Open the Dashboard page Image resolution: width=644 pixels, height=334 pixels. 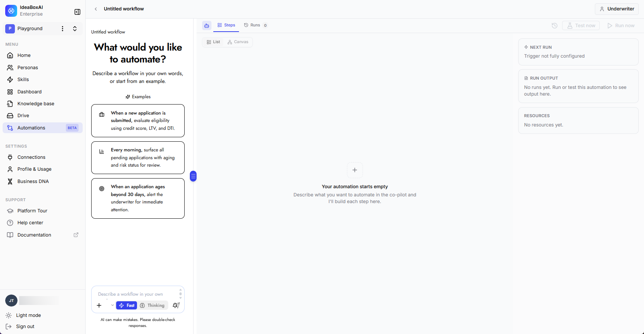click(42, 92)
